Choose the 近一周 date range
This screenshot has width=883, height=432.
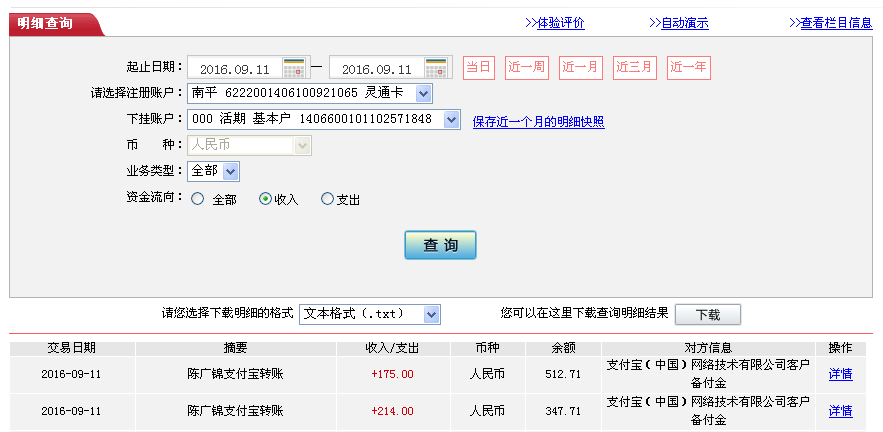click(x=527, y=68)
